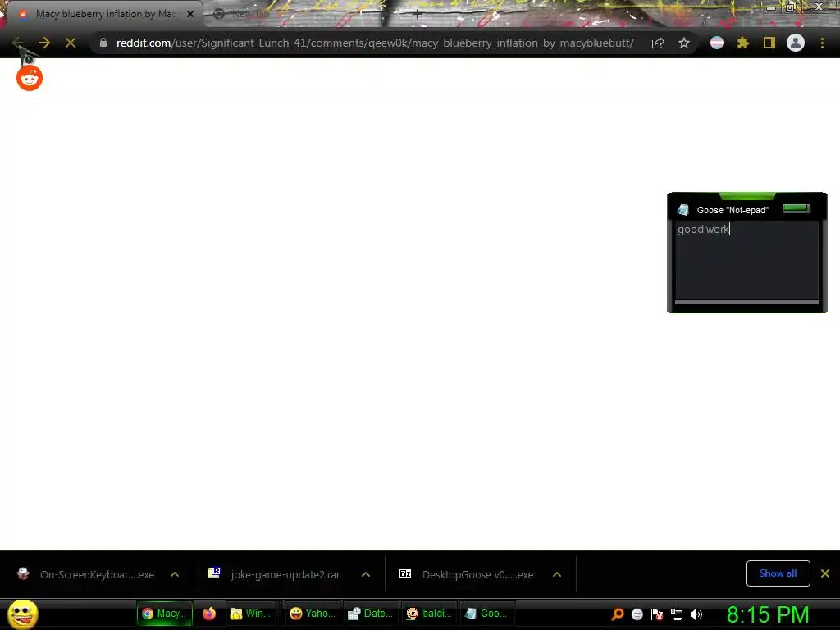Screen dimensions: 840x630
Task: Click the striped round extension icon
Action: click(717, 43)
